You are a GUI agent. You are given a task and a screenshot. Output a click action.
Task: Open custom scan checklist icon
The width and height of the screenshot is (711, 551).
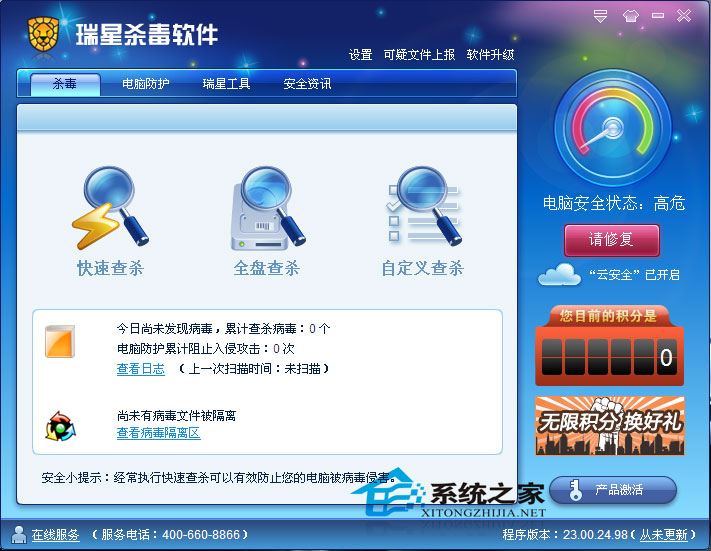(422, 208)
